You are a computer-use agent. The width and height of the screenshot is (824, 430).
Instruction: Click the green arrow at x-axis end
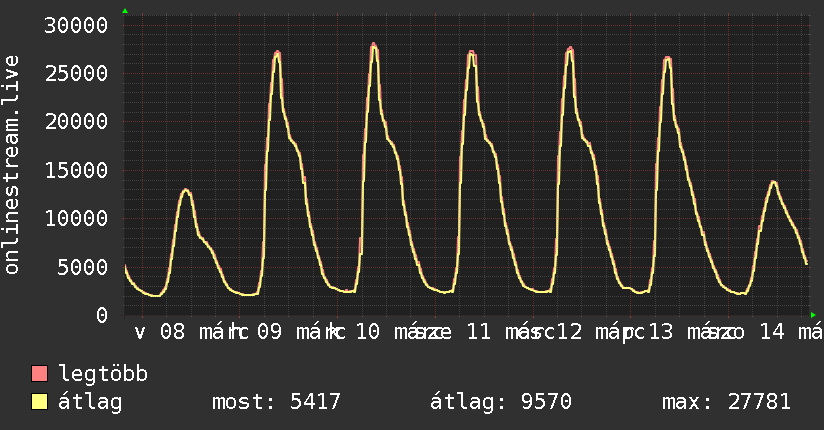[x=813, y=315]
